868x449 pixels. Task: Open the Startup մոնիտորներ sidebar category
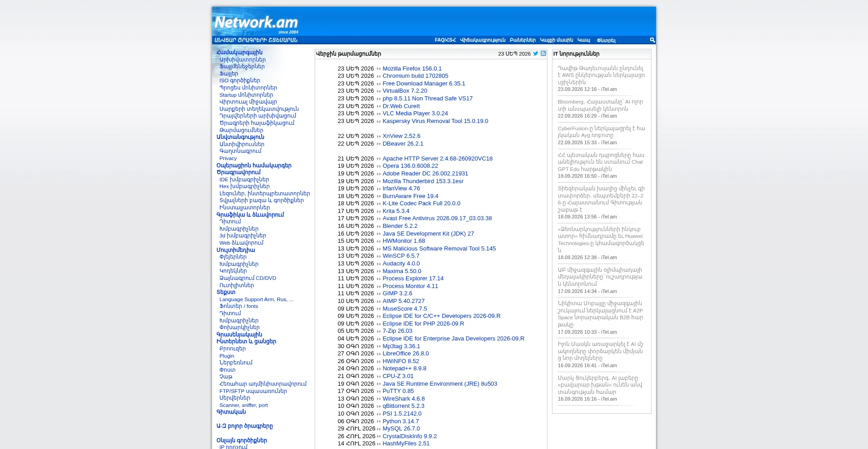246,95
